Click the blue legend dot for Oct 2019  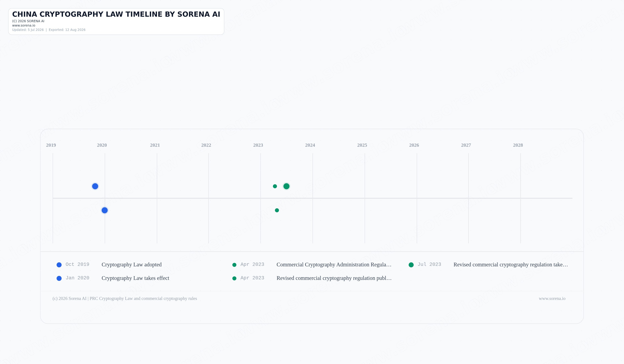[x=59, y=265]
